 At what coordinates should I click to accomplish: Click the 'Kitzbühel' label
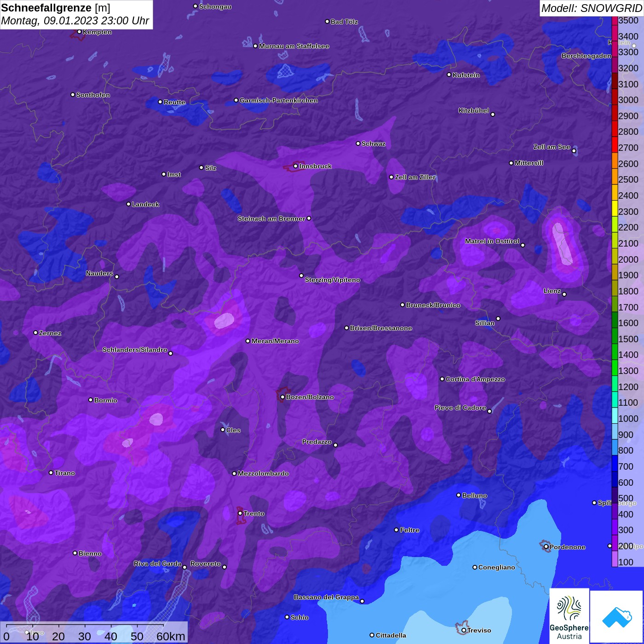473,110
